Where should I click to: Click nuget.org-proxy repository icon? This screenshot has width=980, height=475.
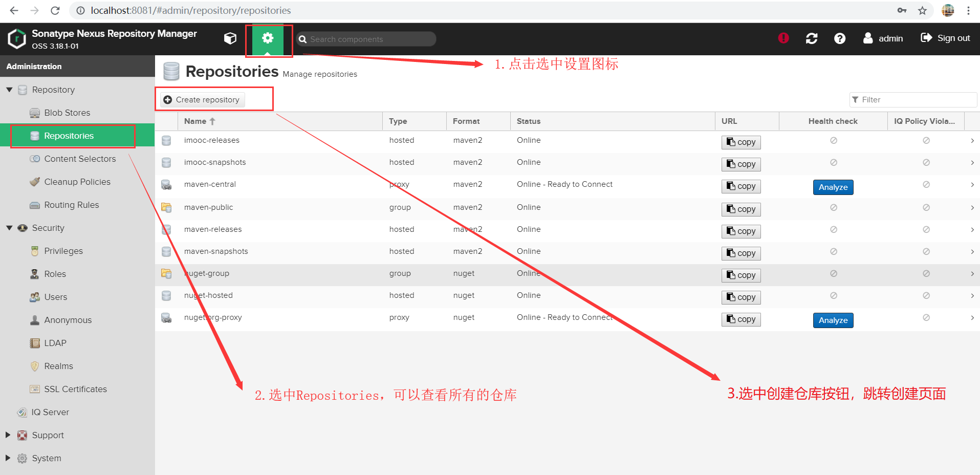coord(166,317)
